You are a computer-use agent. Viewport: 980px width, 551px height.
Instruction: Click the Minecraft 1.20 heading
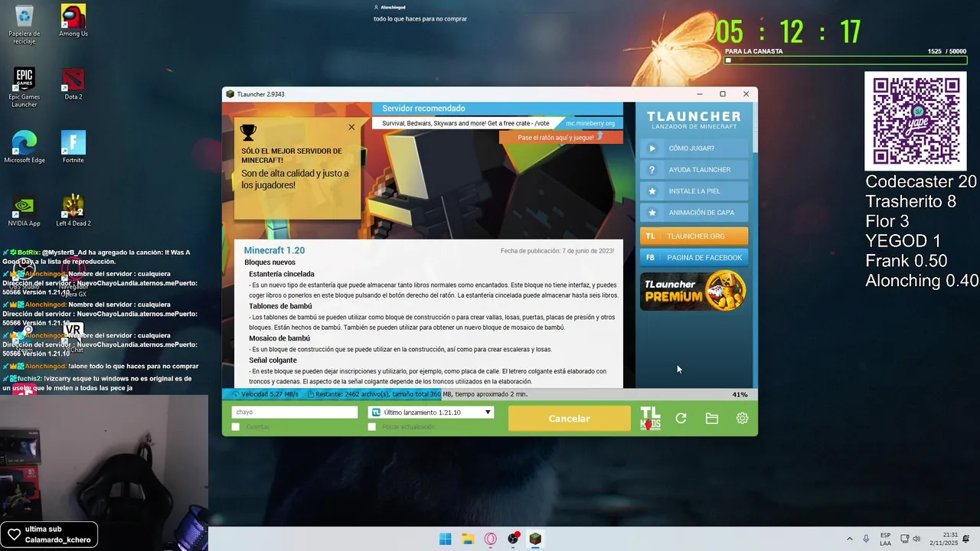pos(274,250)
